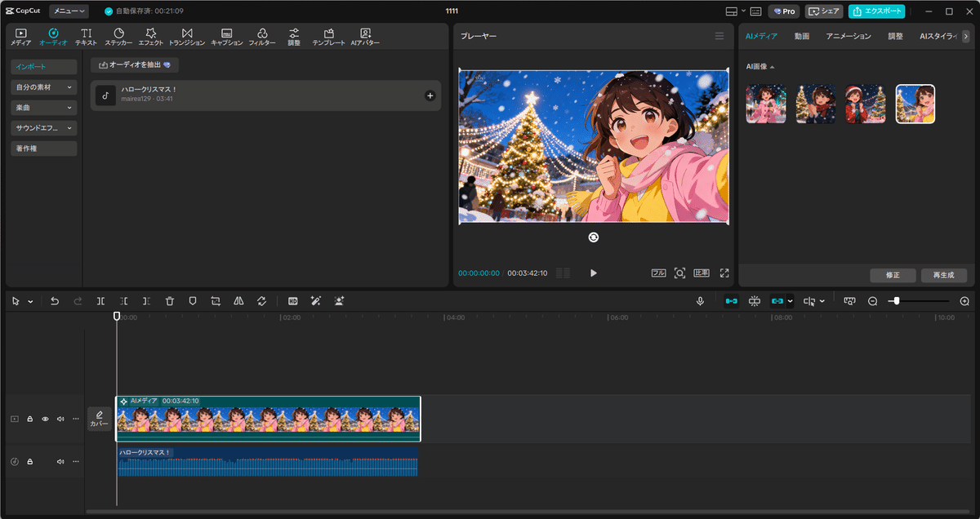Switch to アニメーション tab
The height and width of the screenshot is (519, 980).
coord(848,37)
